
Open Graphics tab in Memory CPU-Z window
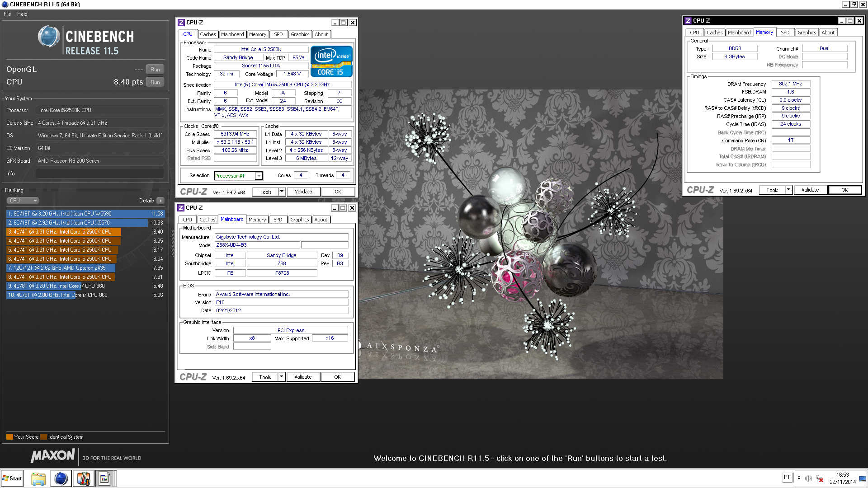coord(807,33)
